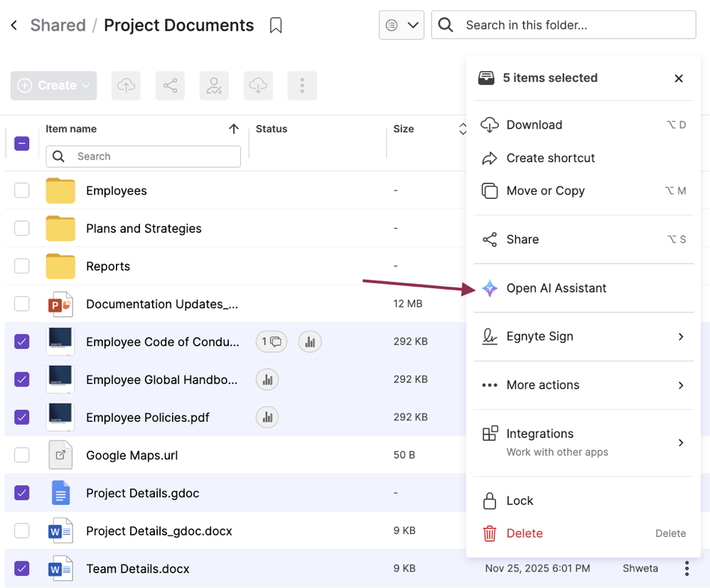Click the analytics icon on Employee Policies.pdf

pyautogui.click(x=267, y=418)
